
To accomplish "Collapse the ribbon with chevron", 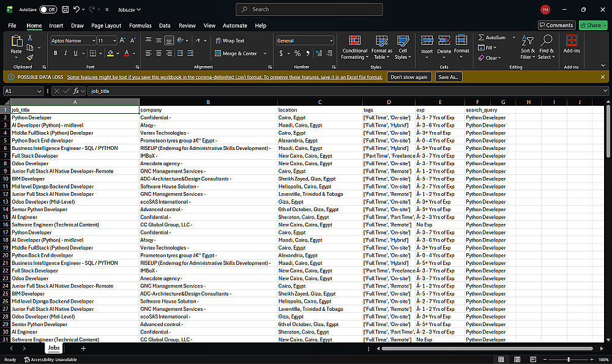I will 603,65.
